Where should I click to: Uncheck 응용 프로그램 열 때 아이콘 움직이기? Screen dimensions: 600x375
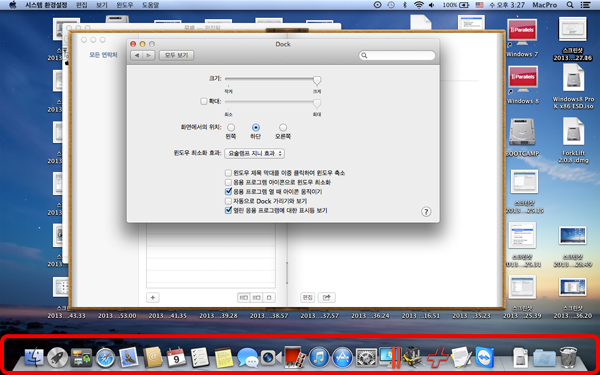point(228,191)
